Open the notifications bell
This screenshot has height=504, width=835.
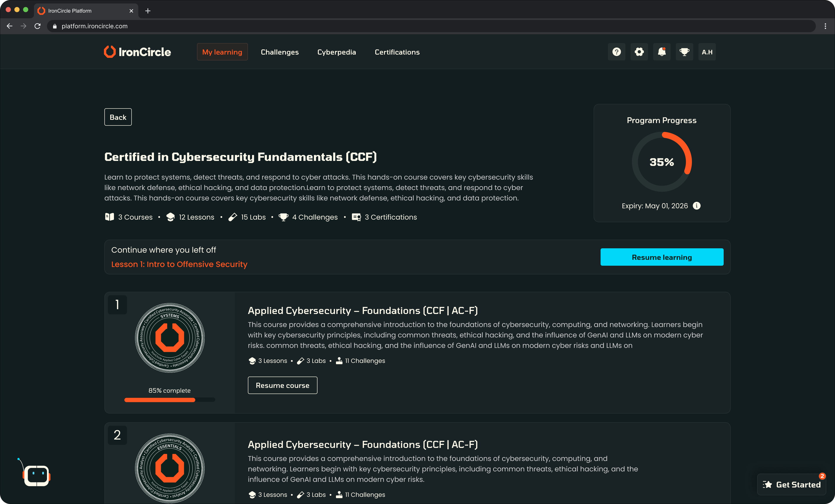pyautogui.click(x=661, y=52)
